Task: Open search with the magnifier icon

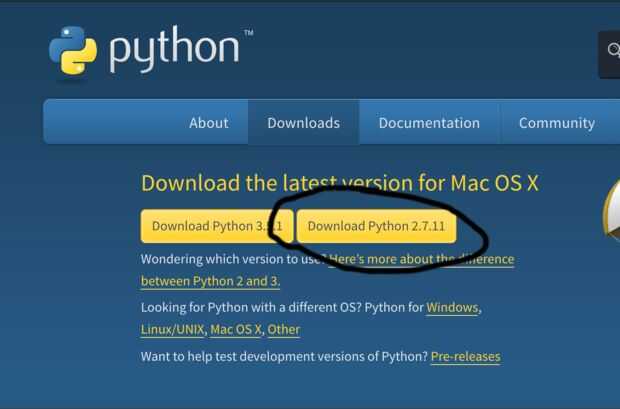Action: 611,50
